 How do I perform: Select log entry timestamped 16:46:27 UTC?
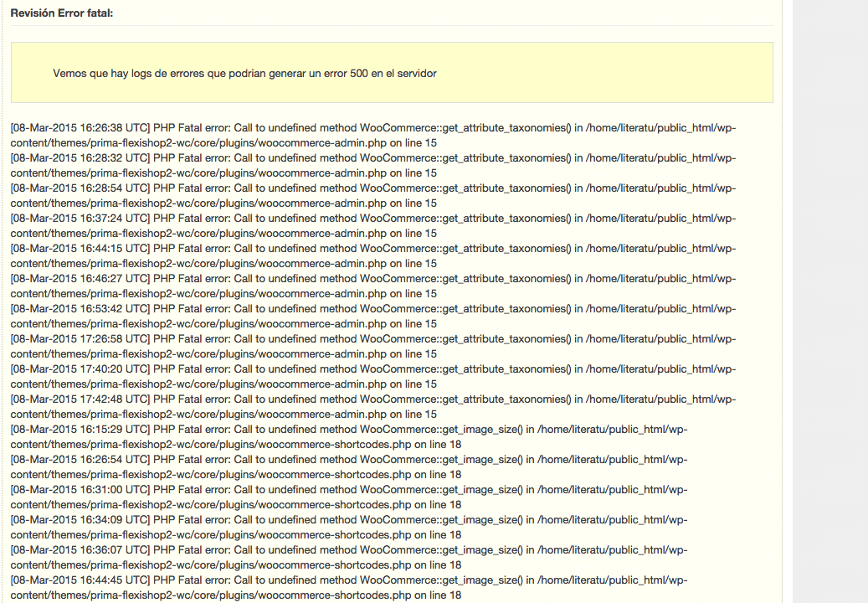tap(373, 286)
